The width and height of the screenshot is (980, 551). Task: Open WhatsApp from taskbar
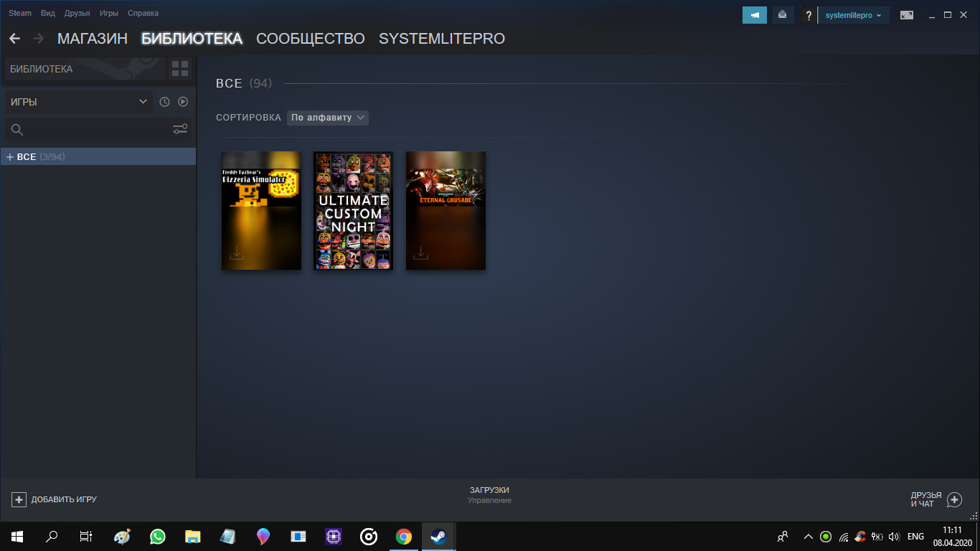click(x=158, y=536)
